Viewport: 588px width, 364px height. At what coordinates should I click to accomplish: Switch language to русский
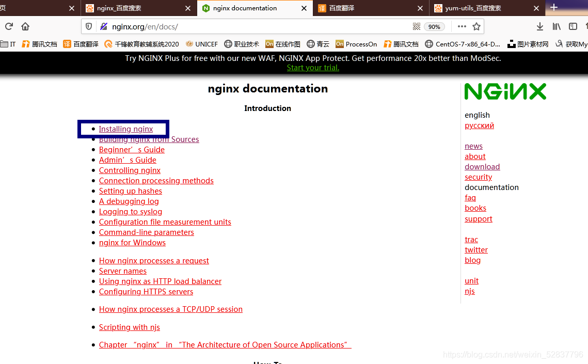click(x=479, y=125)
